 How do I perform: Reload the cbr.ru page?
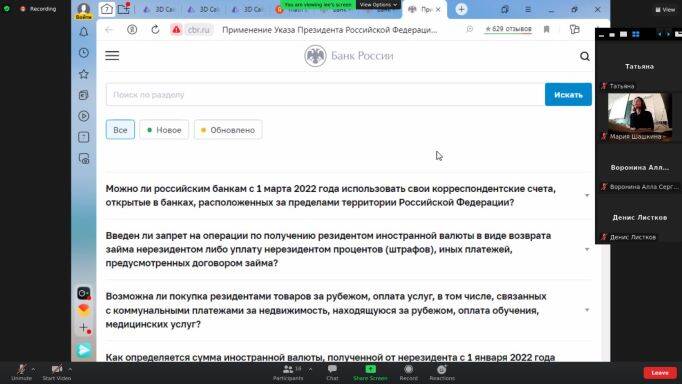(155, 30)
